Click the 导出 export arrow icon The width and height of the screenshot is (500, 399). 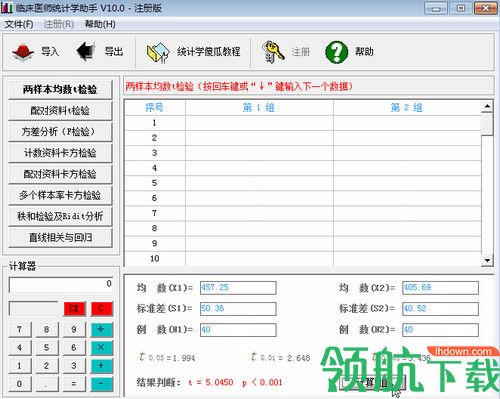(x=86, y=52)
